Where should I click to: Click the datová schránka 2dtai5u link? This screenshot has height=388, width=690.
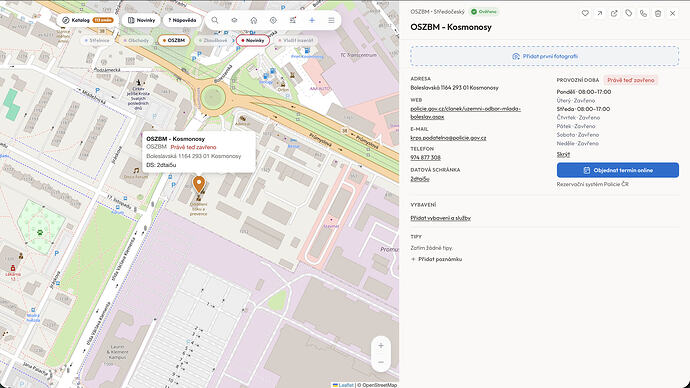pos(420,179)
